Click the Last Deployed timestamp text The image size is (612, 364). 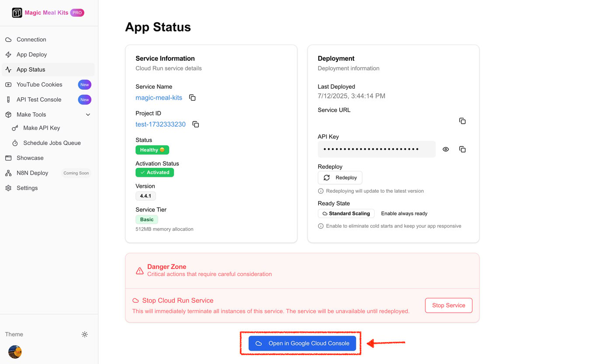click(351, 96)
